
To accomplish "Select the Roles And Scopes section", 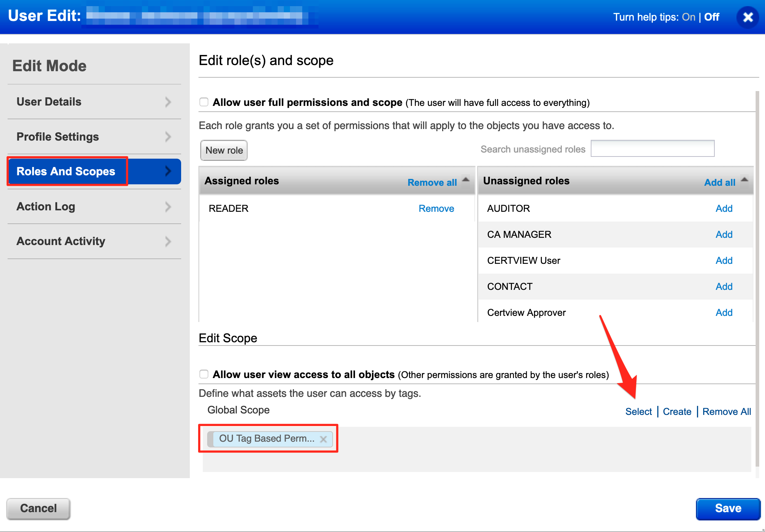I will pos(67,171).
